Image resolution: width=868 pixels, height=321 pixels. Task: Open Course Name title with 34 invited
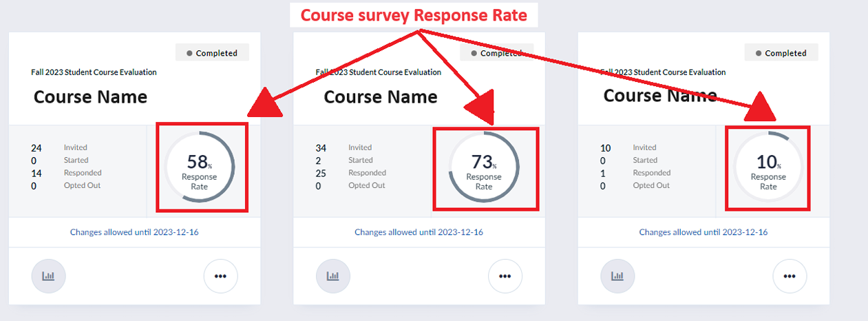point(381,97)
